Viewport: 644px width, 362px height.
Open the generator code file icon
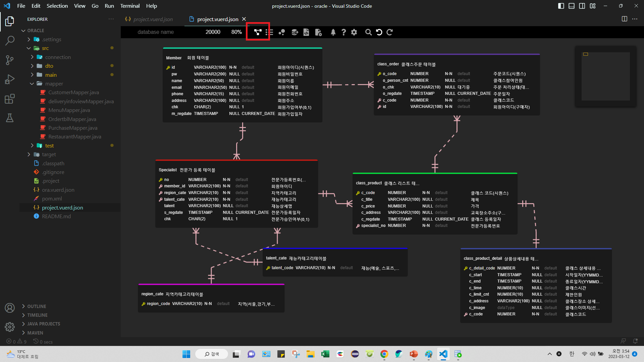point(306,32)
